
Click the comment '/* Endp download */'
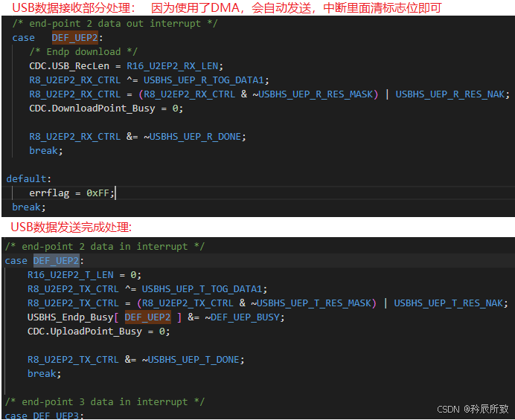(83, 52)
